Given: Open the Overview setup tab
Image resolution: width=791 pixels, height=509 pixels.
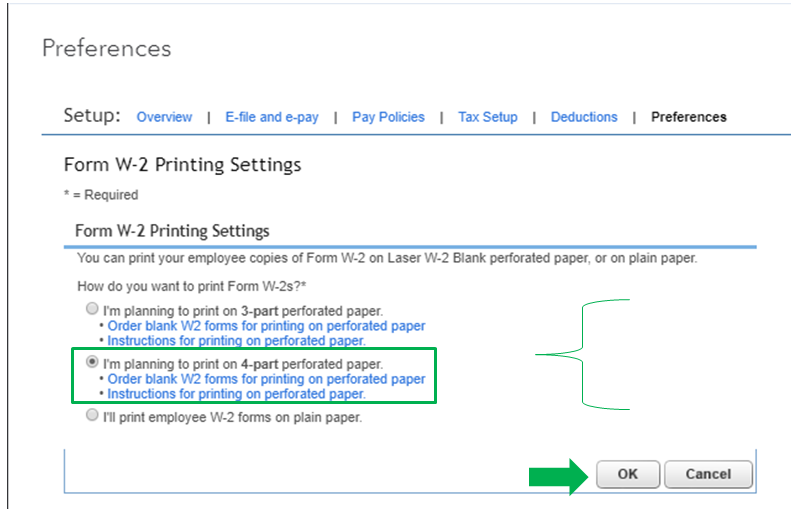Looking at the screenshot, I should 164,117.
